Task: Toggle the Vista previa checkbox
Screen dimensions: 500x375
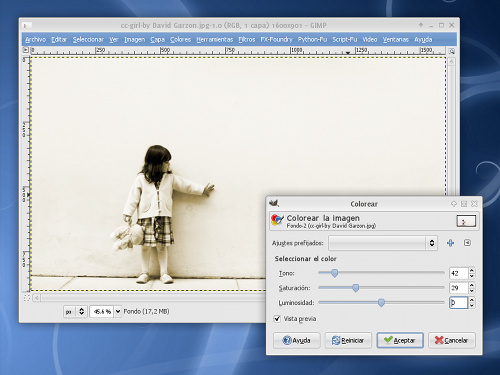Action: click(277, 319)
